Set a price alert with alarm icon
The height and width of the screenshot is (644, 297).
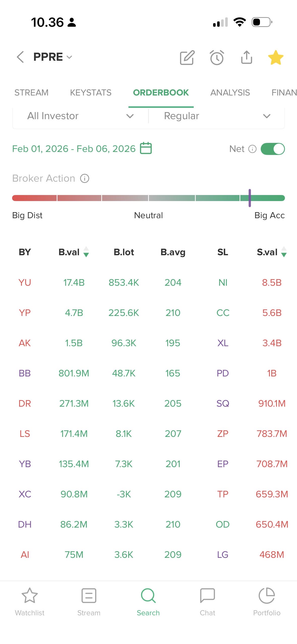click(x=217, y=58)
